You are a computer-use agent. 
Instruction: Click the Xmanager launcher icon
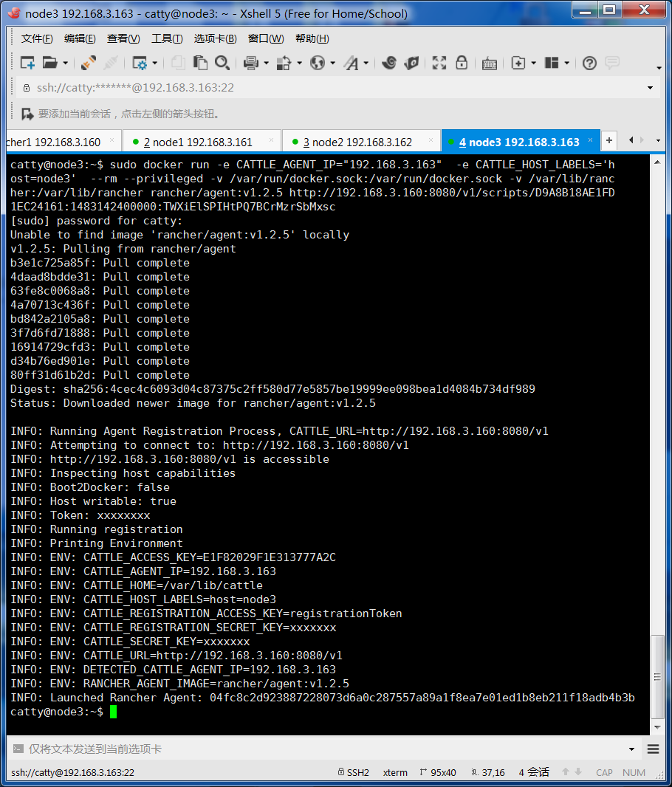click(411, 63)
